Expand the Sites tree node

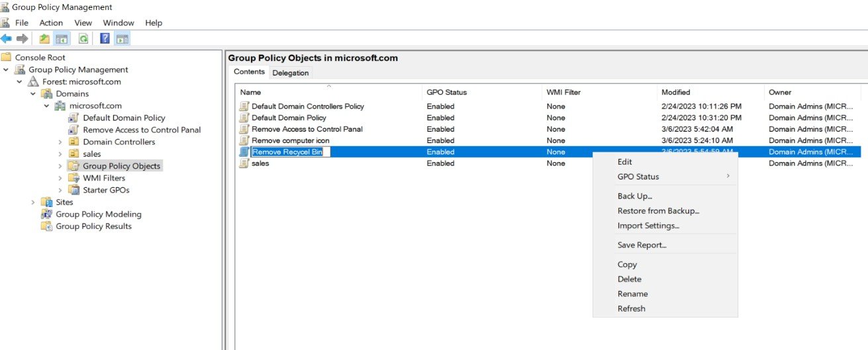33,202
